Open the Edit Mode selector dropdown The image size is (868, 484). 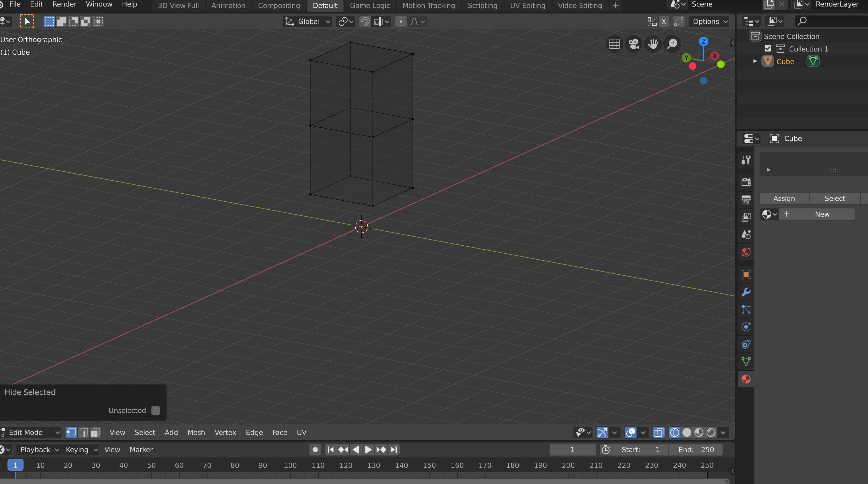tap(30, 433)
